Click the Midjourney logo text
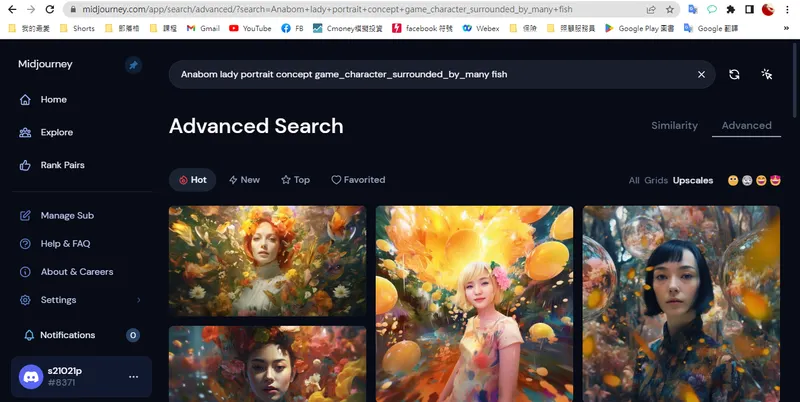This screenshot has width=800, height=402. (45, 64)
